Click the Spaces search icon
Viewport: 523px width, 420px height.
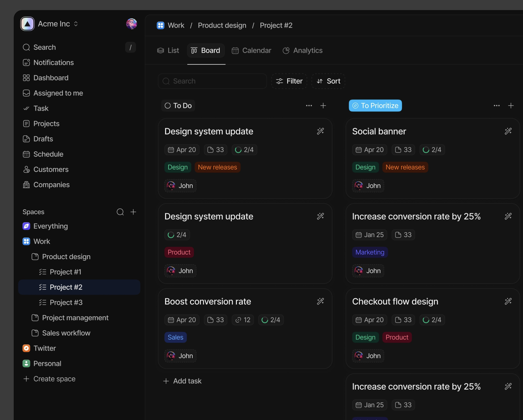pos(120,212)
